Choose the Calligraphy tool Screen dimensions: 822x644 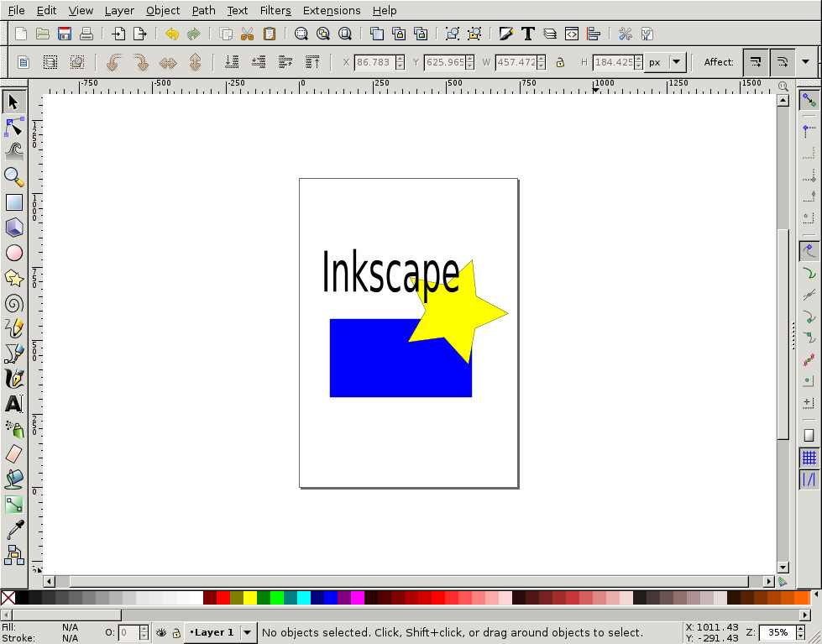[13, 379]
